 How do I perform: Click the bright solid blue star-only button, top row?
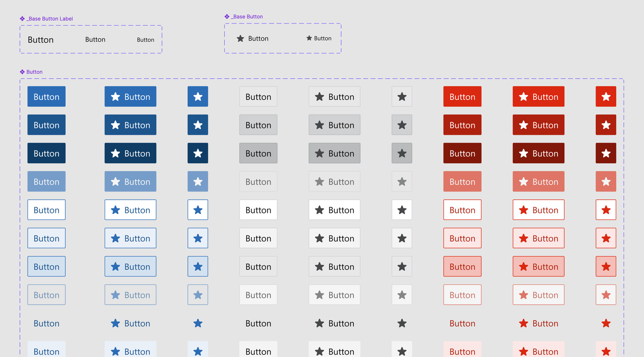coord(198,97)
